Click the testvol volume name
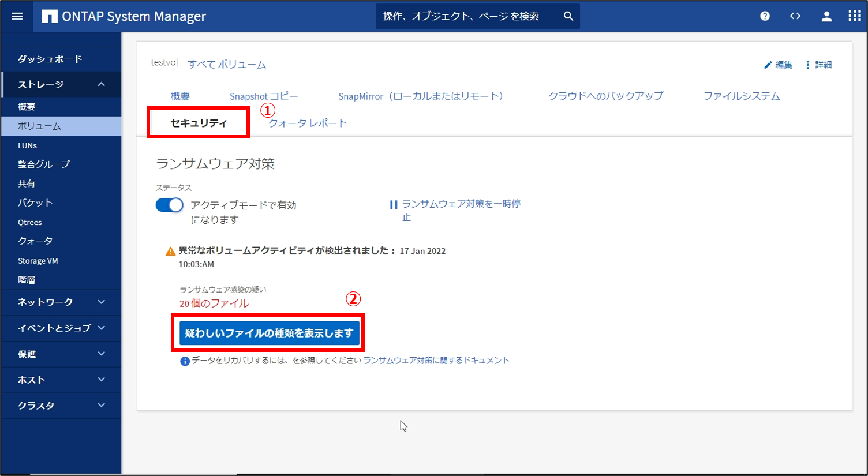 click(x=164, y=62)
